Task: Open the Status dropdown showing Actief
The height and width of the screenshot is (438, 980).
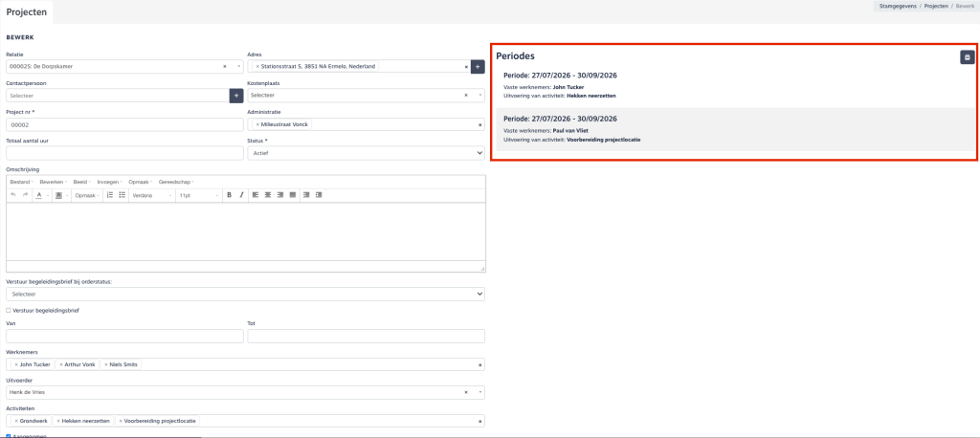Action: point(367,153)
